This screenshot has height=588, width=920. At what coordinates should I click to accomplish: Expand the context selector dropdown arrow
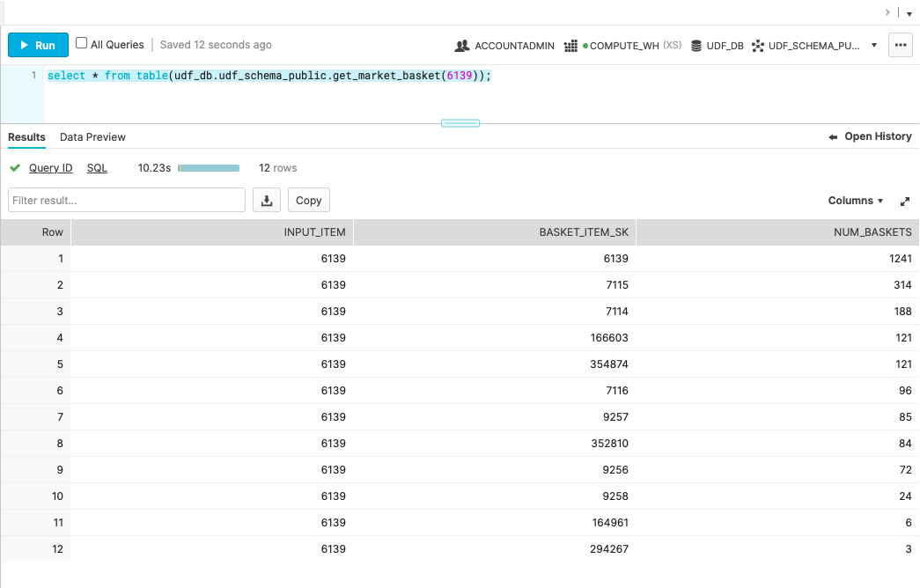pyautogui.click(x=873, y=46)
